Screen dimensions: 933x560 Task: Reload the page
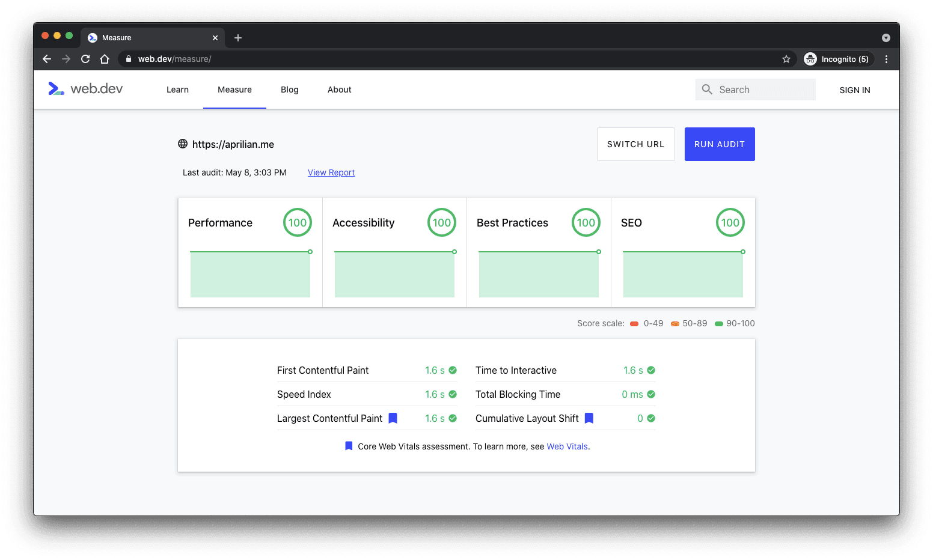tap(85, 59)
